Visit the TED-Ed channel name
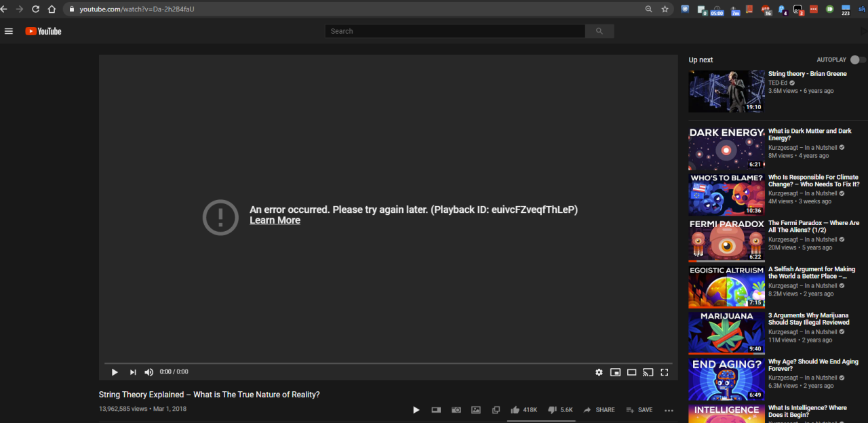This screenshot has width=868, height=423. point(778,83)
